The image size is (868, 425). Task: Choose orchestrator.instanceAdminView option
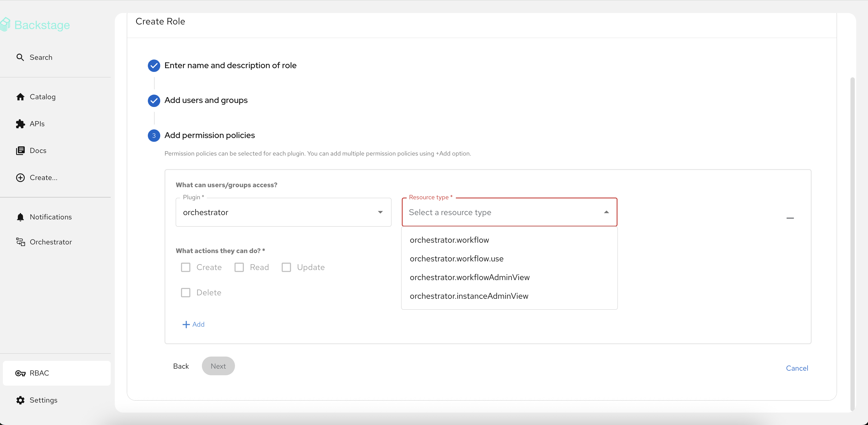pyautogui.click(x=469, y=296)
